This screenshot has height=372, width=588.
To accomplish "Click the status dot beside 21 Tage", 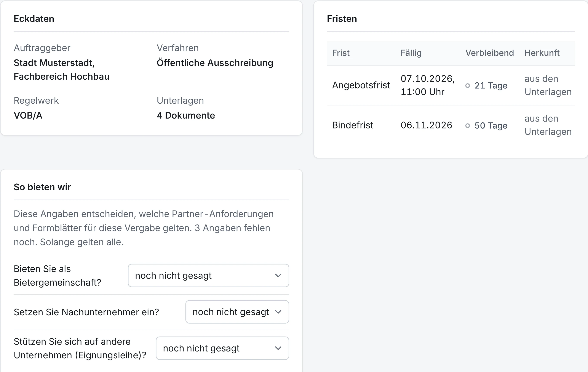I will (x=467, y=85).
